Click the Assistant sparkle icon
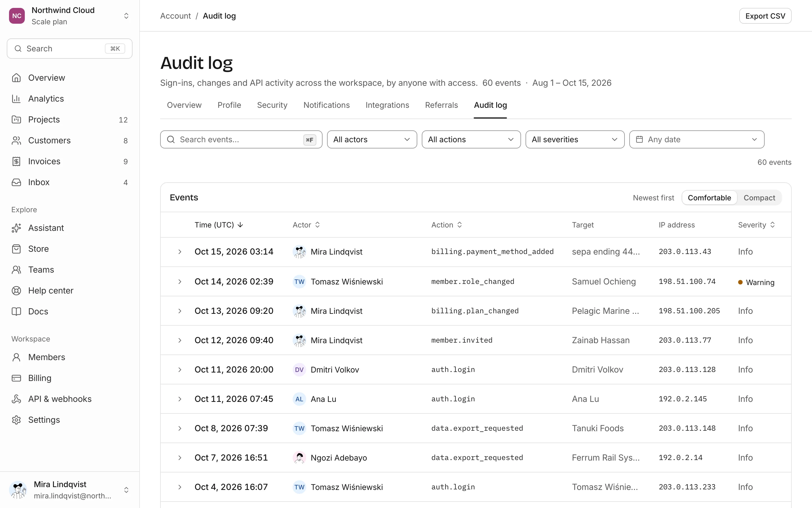The image size is (812, 508). (16, 228)
